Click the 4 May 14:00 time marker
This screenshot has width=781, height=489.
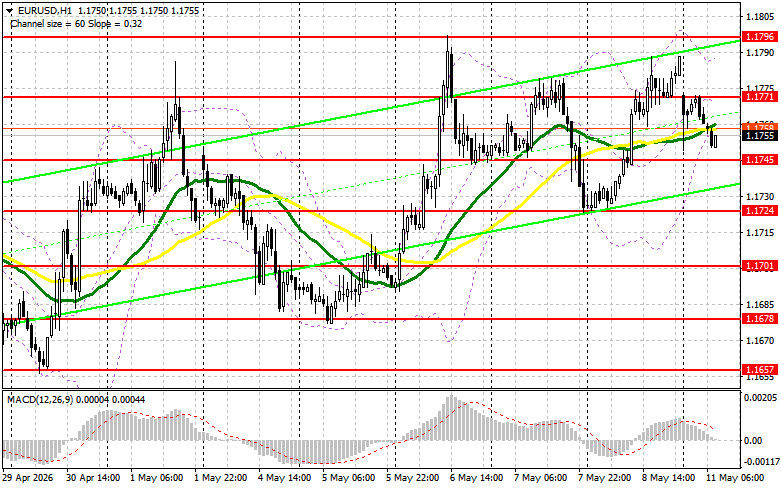[x=284, y=478]
